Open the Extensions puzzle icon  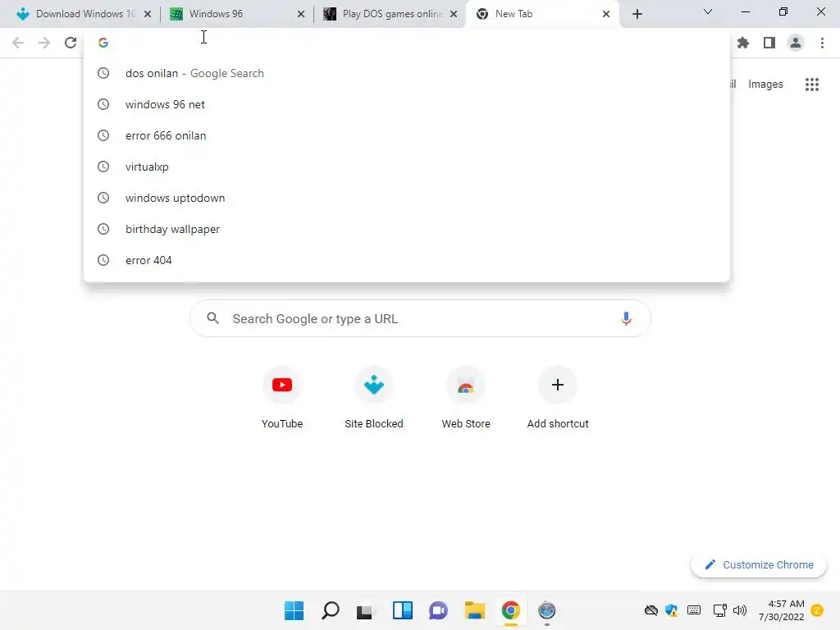[743, 43]
